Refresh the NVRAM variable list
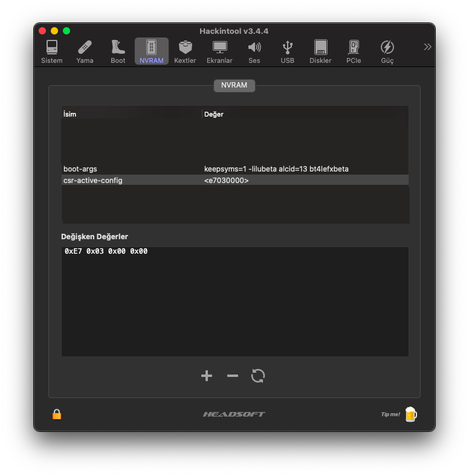This screenshot has width=469, height=476. click(258, 376)
